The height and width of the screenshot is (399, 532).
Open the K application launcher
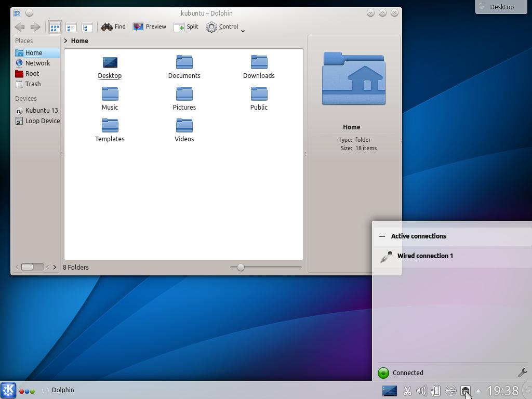pos(7,390)
